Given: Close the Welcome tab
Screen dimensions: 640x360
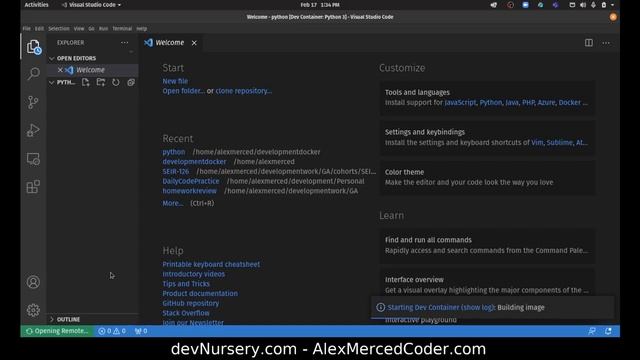Looking at the screenshot, I should pos(194,43).
